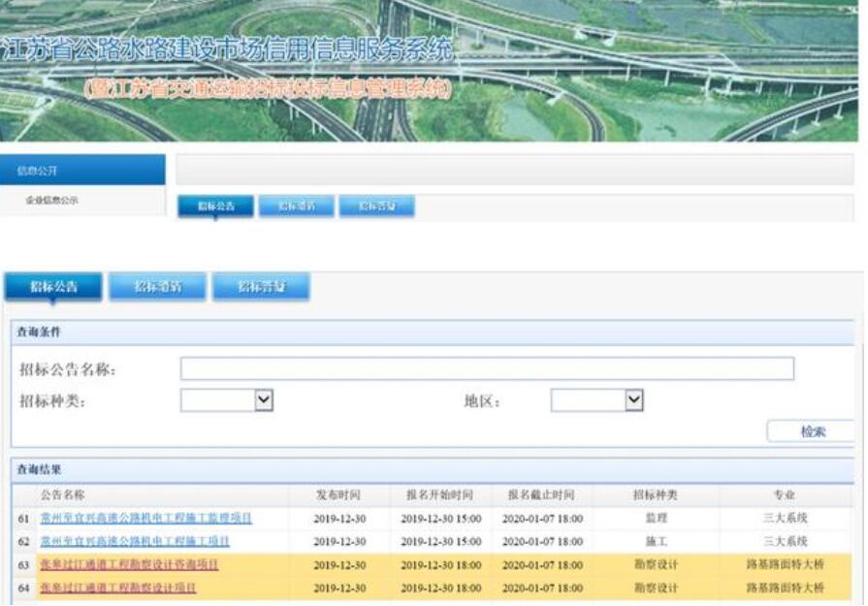Image resolution: width=868 pixels, height=606 pixels.
Task: Select the small 招标澄清 tab beside the sidebar
Action: point(296,207)
